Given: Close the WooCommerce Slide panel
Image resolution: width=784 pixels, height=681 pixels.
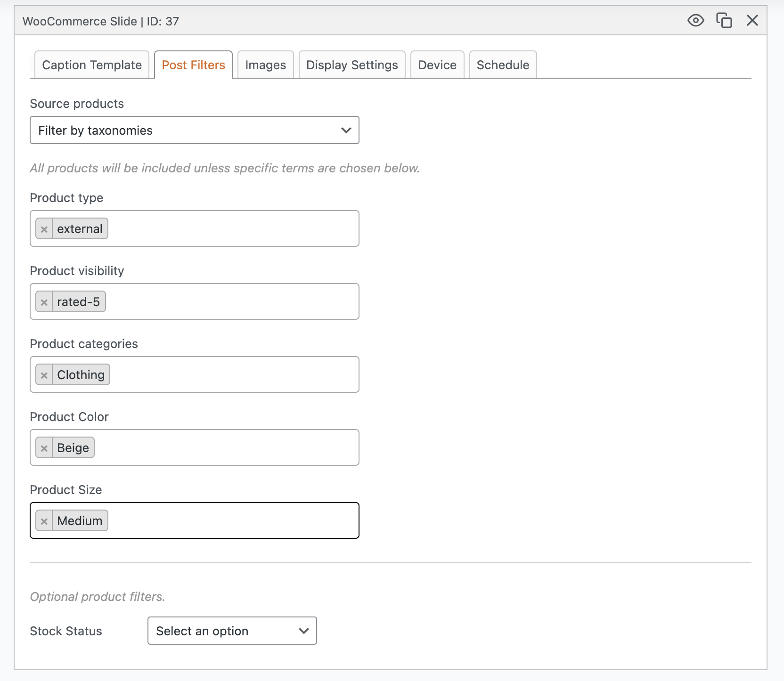Looking at the screenshot, I should [752, 21].
